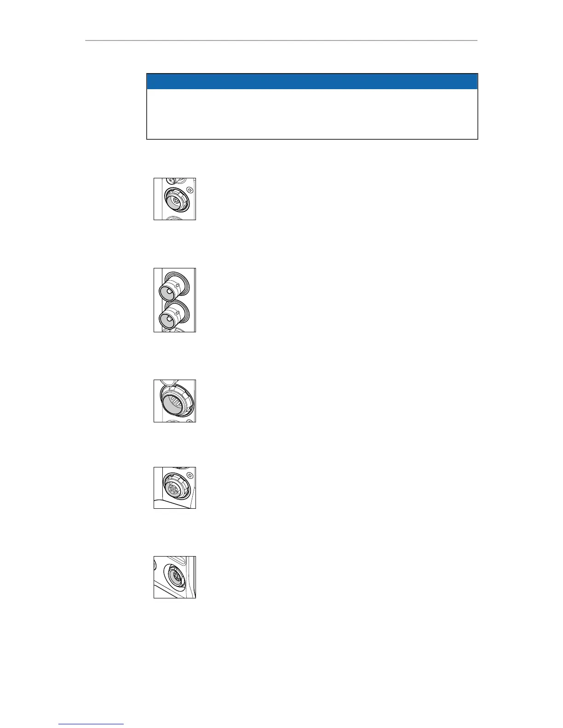563x728 pixels.
Task: Open the dual BNC connector illustration frame
Action: (175, 300)
